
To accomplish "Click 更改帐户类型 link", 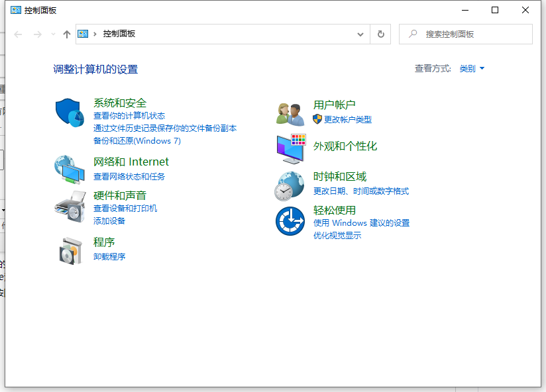I will point(347,120).
